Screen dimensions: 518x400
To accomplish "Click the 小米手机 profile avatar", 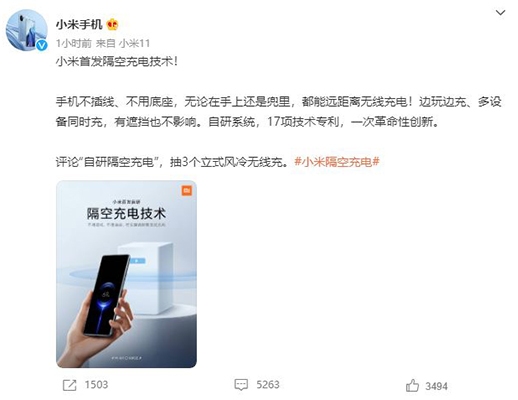I will 27,30.
